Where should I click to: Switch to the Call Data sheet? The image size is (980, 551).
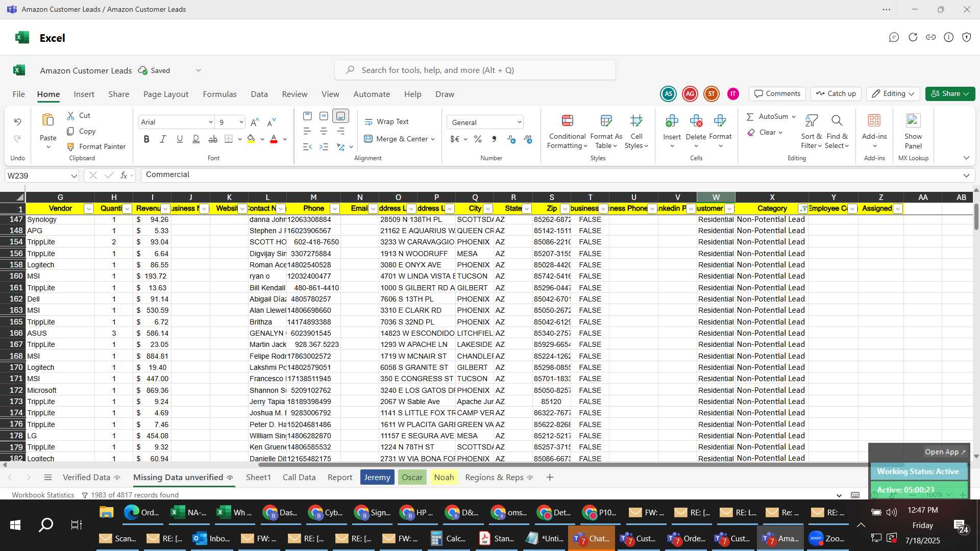(299, 478)
